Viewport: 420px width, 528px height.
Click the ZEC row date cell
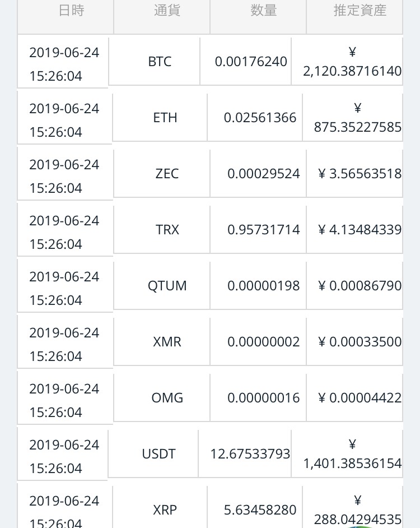coord(66,176)
